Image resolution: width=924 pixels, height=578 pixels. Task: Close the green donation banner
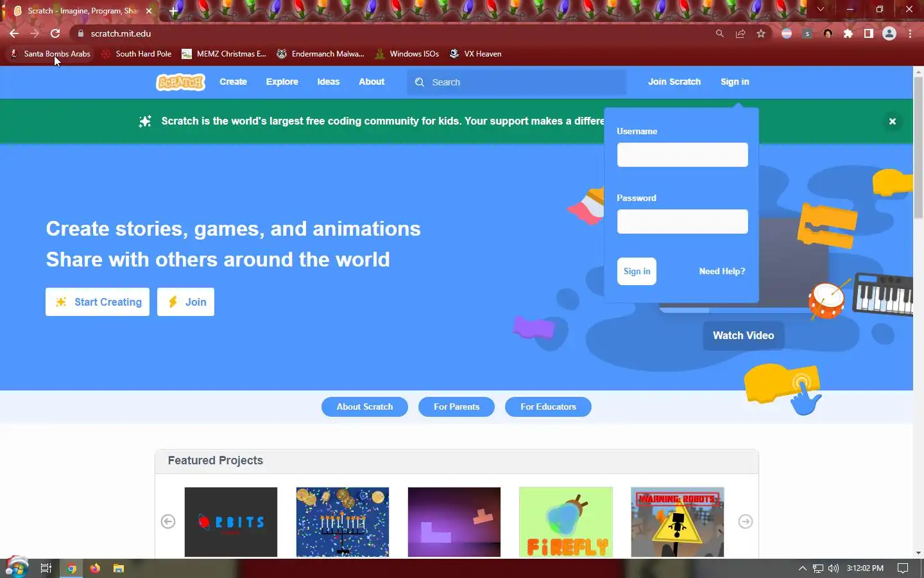(892, 121)
